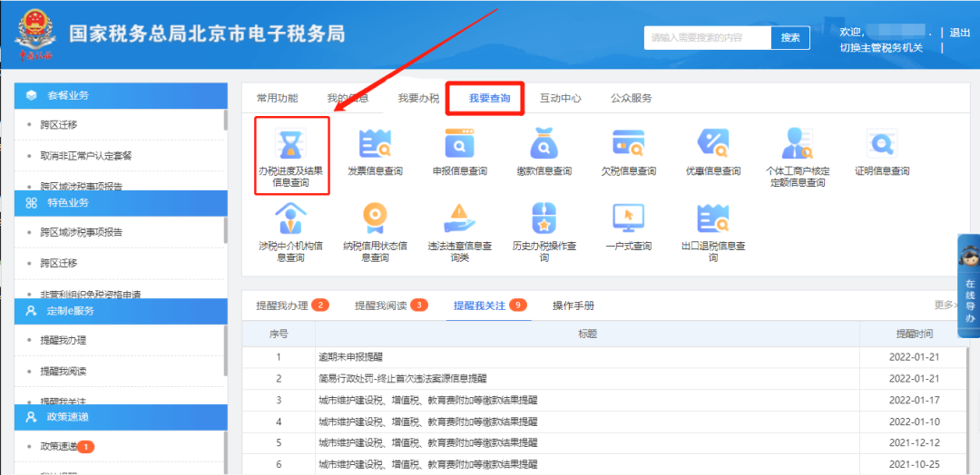980x475 pixels.
Task: Switch to 互动中心 tab
Action: click(x=561, y=98)
